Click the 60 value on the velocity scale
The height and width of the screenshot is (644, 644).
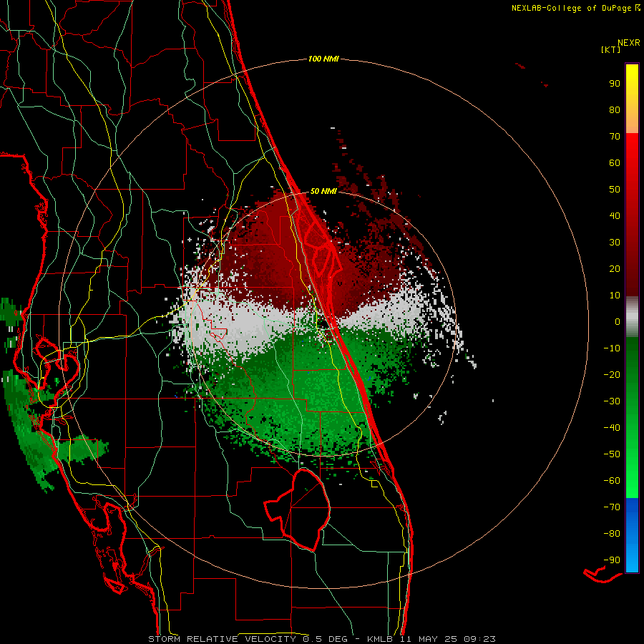pos(615,162)
